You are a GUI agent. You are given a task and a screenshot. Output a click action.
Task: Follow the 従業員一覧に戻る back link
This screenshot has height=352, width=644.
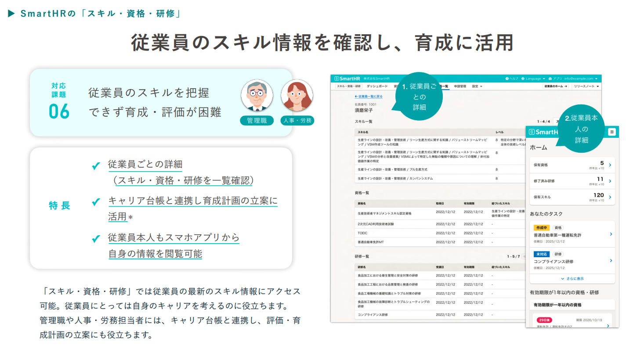(x=369, y=96)
